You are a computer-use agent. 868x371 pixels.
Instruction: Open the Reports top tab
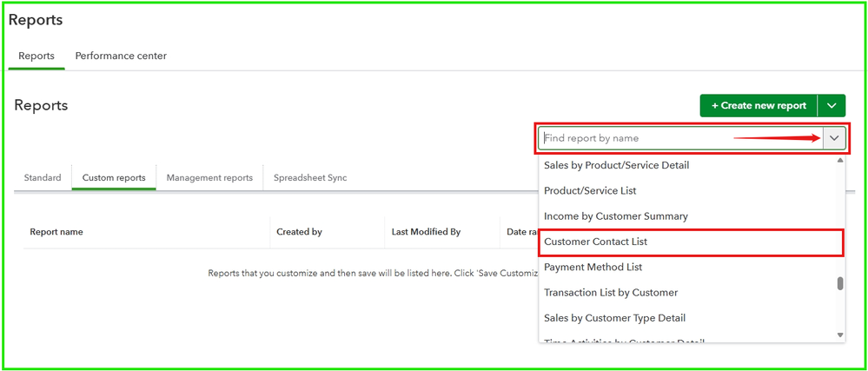pos(36,56)
